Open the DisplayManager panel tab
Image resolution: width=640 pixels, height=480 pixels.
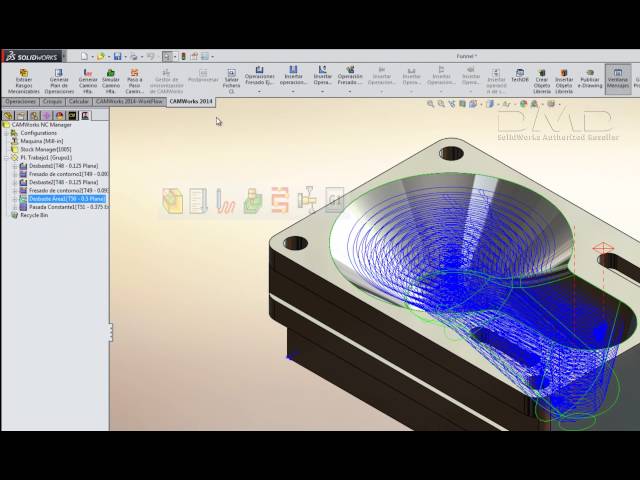coord(59,116)
